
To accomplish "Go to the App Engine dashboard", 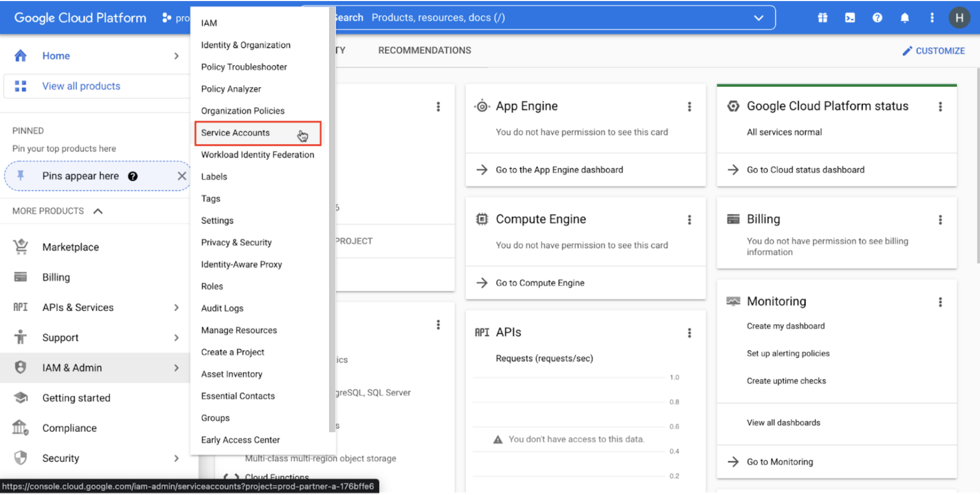I will [559, 170].
